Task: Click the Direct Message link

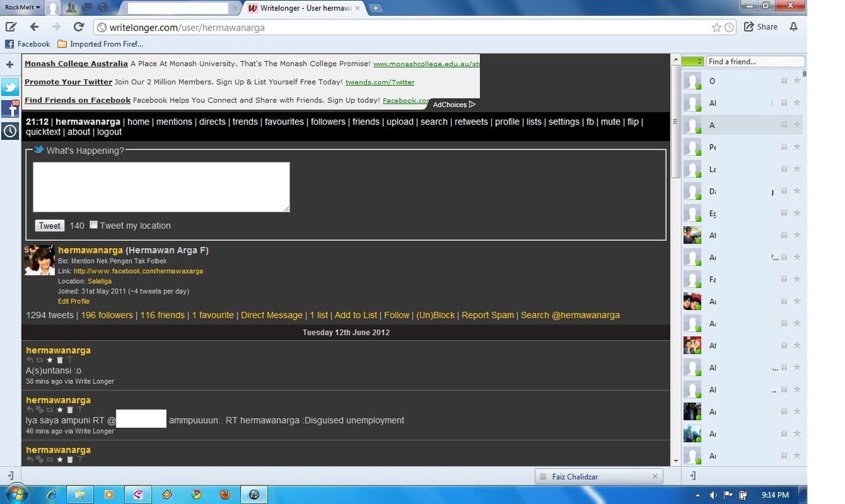Action: pyautogui.click(x=271, y=315)
